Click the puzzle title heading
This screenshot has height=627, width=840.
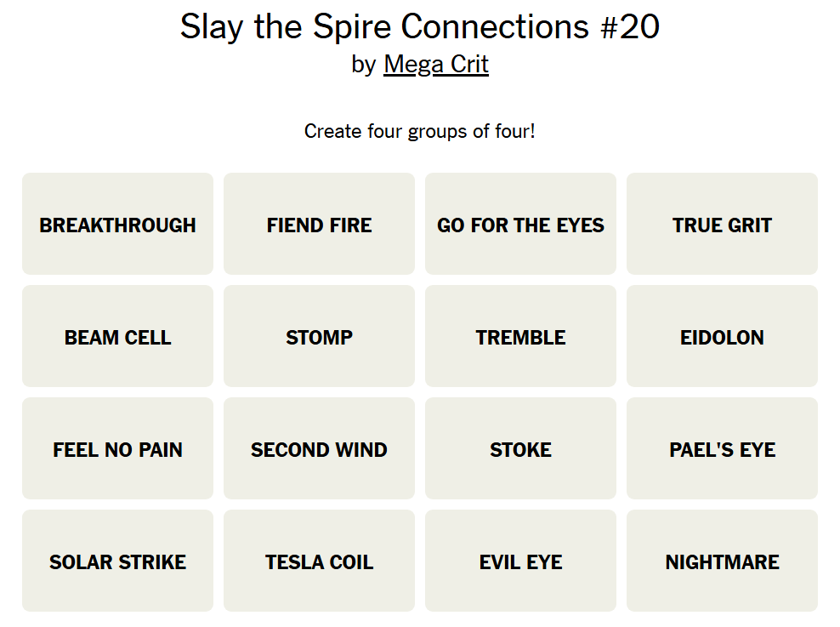[420, 27]
